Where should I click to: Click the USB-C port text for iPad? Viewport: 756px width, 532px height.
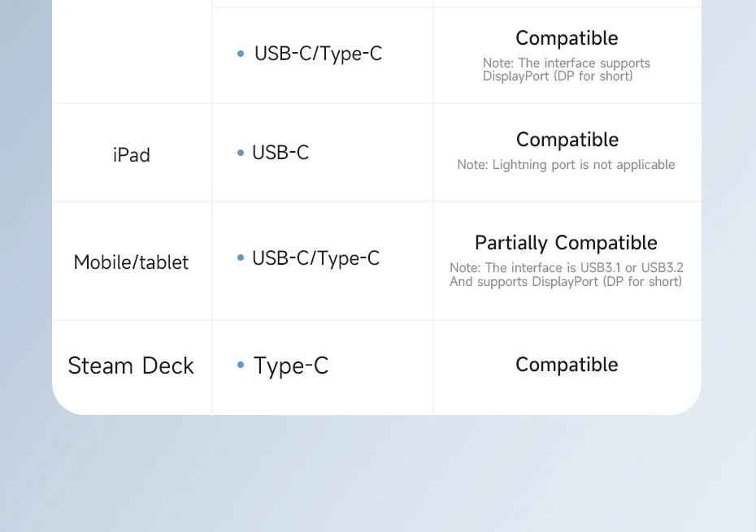pos(280,153)
